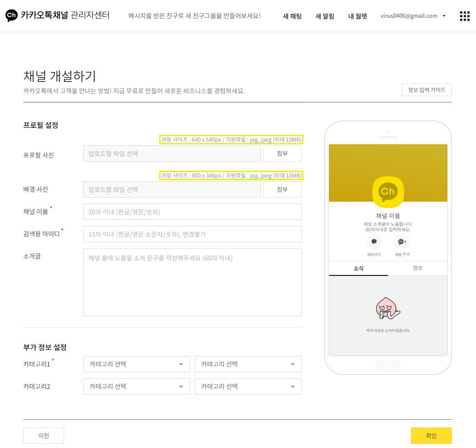Click the KakaoTalk Channel Ch logo icon
Viewport: 476px width, 448px height.
pos(11,15)
